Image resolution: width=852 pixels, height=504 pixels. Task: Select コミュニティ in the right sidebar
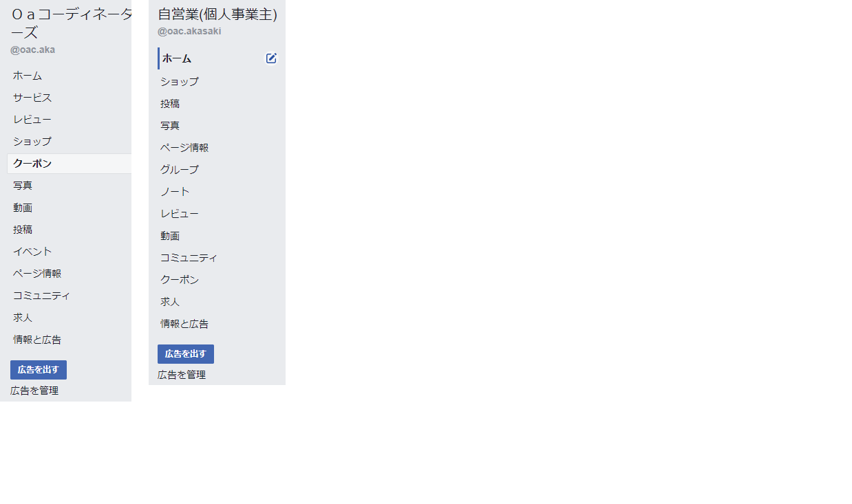point(189,258)
